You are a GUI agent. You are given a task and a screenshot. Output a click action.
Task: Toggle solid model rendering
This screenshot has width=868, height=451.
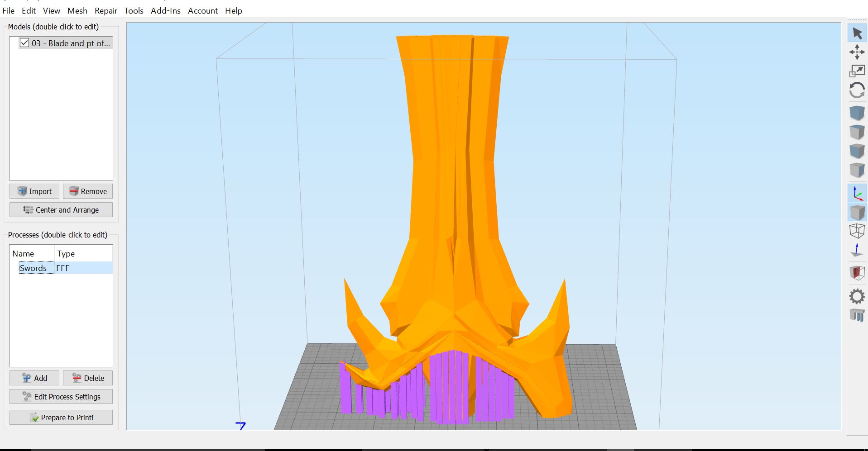click(857, 212)
